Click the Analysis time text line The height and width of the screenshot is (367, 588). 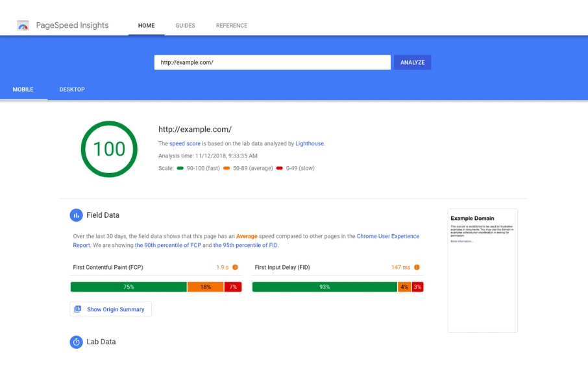pos(208,156)
